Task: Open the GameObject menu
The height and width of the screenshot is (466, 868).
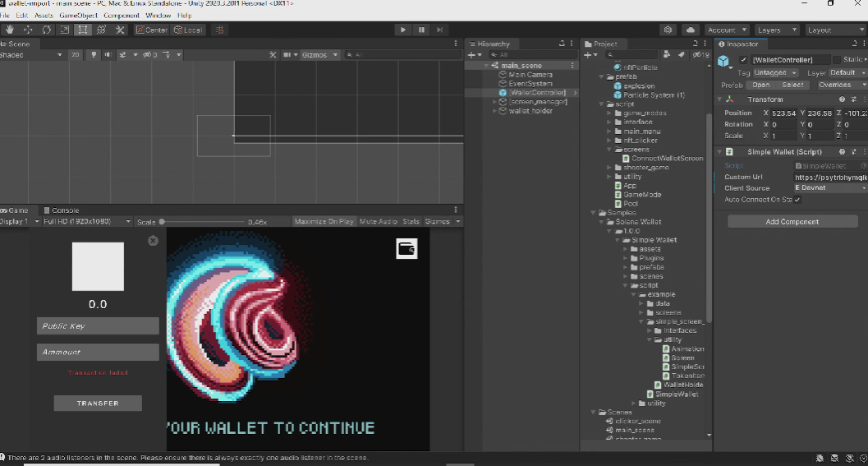Action: [78, 16]
